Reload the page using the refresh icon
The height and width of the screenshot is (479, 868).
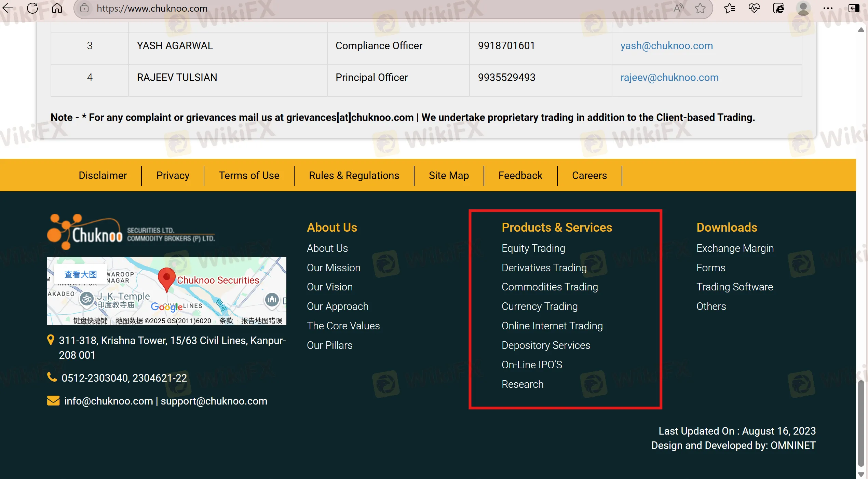click(x=32, y=8)
